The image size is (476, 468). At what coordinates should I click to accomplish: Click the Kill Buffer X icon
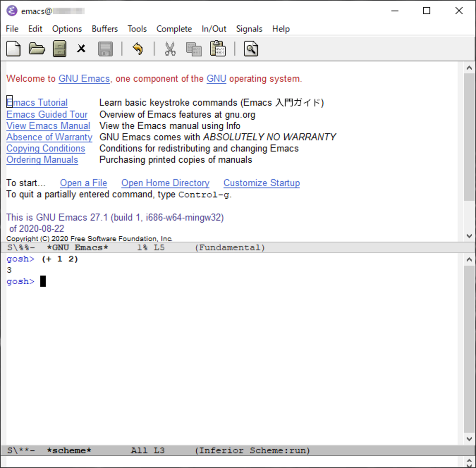[81, 48]
